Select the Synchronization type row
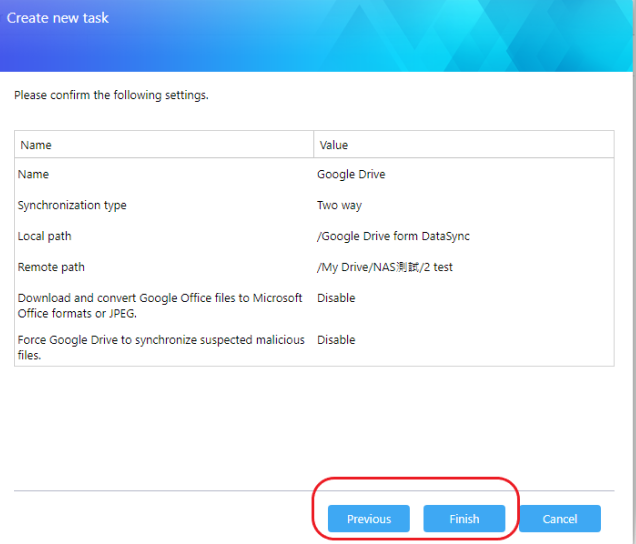Image resolution: width=636 pixels, height=544 pixels. pos(314,205)
